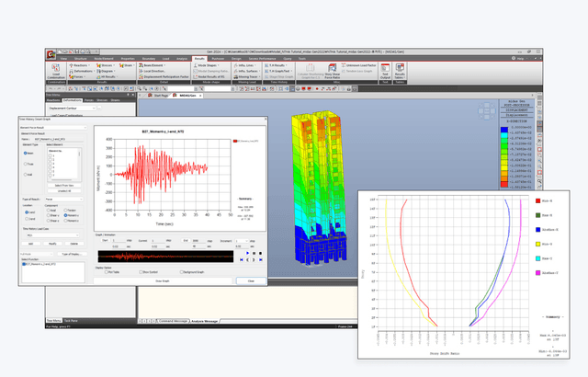588x377 pixels.
Task: Click the Draw Graph button
Action: [x=162, y=280]
